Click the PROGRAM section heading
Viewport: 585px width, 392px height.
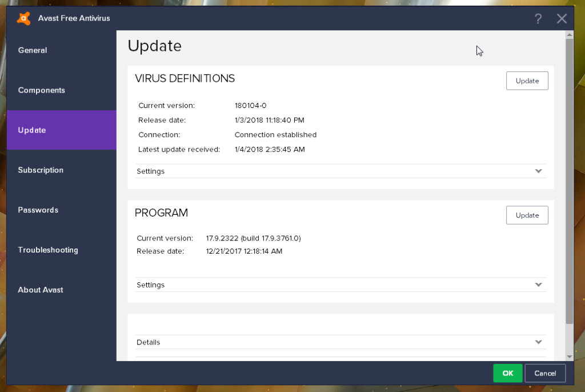point(161,213)
